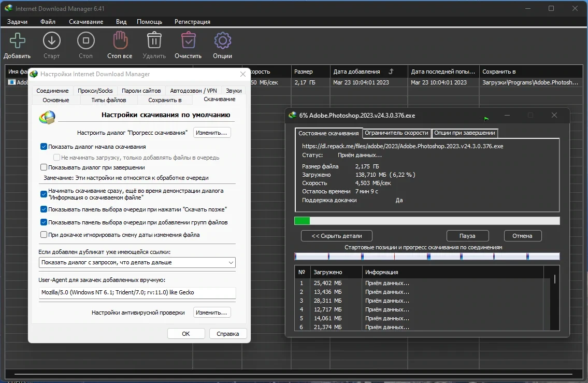The image size is (588, 383).
Task: Click the Старт download toolbar icon
Action: point(52,41)
